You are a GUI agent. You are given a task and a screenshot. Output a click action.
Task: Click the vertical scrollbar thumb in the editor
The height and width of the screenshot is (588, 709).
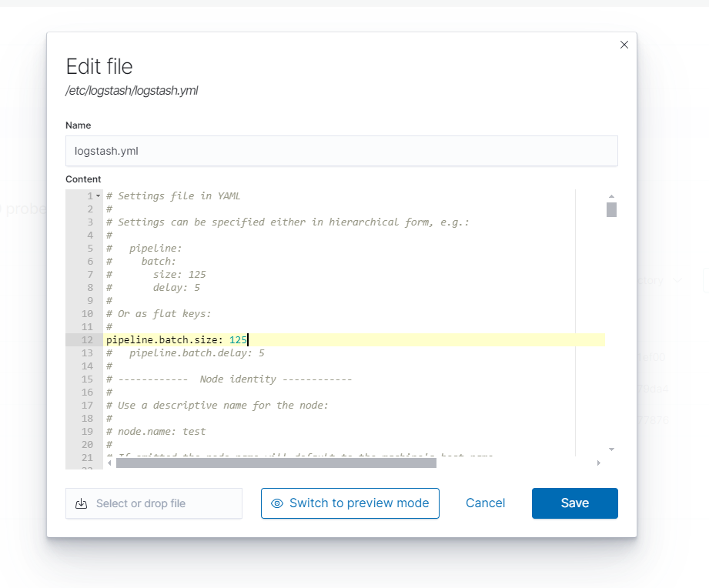611,209
